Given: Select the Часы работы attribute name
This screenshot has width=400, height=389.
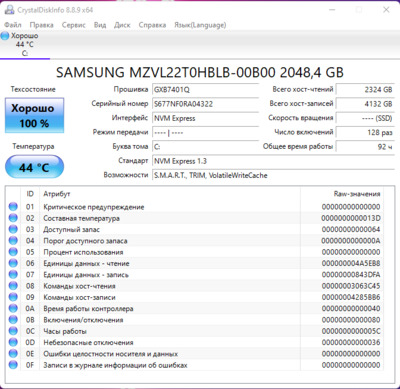Looking at the screenshot, I should point(65,332).
